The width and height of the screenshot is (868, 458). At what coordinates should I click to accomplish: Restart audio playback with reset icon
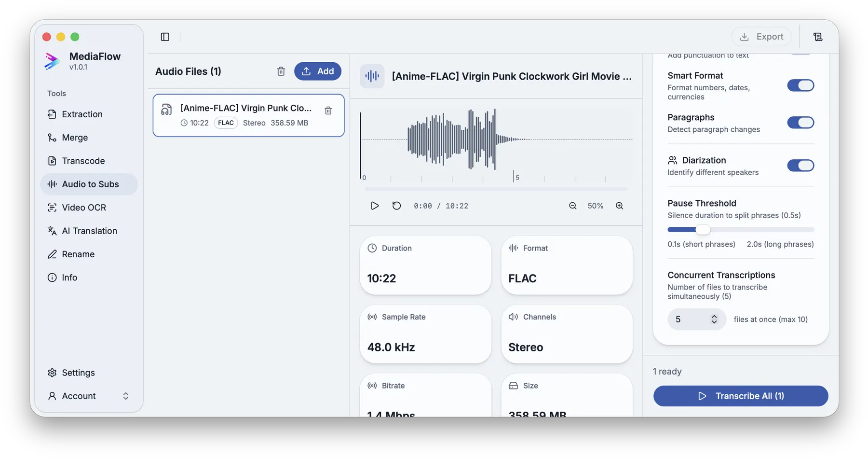point(396,206)
